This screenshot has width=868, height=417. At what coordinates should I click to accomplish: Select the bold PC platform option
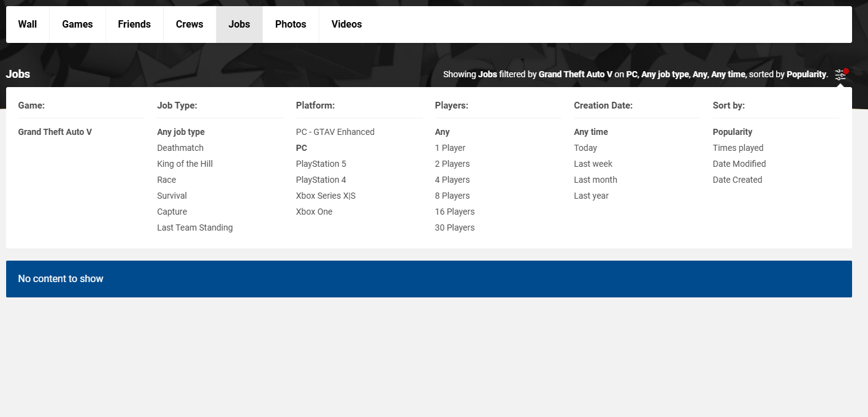[302, 148]
